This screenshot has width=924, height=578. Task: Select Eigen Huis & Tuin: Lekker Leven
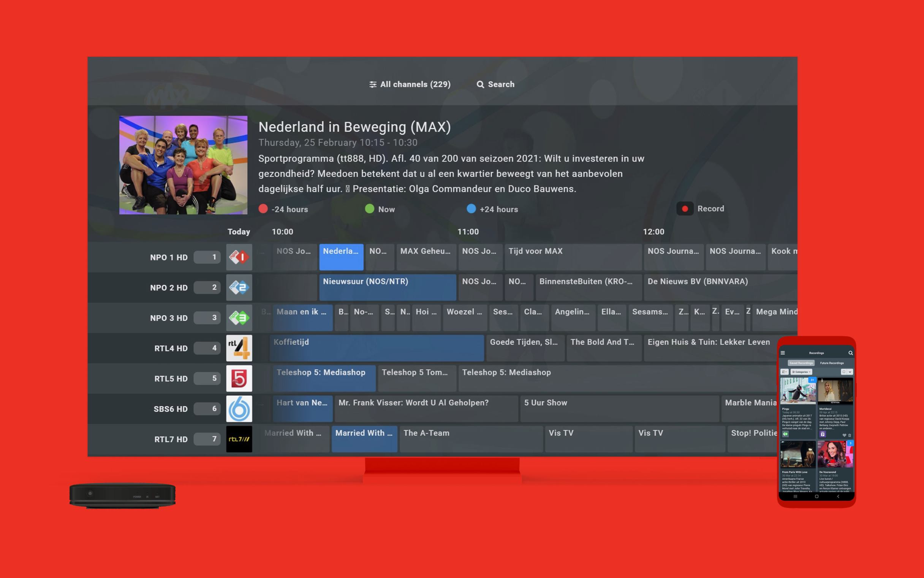tap(711, 348)
